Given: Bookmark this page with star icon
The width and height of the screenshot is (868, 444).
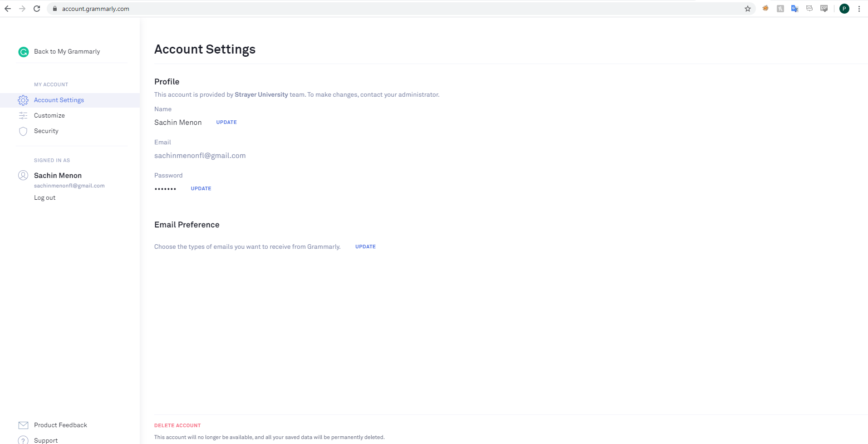Looking at the screenshot, I should pos(748,9).
